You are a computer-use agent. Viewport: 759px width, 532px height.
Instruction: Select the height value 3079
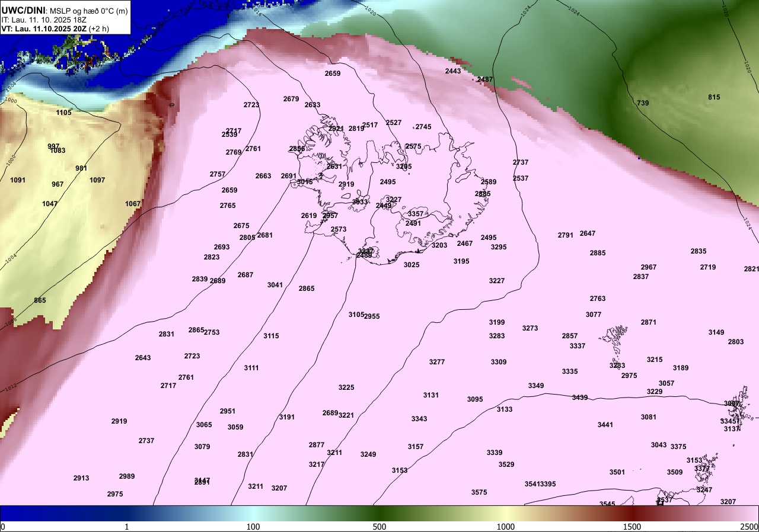point(202,447)
